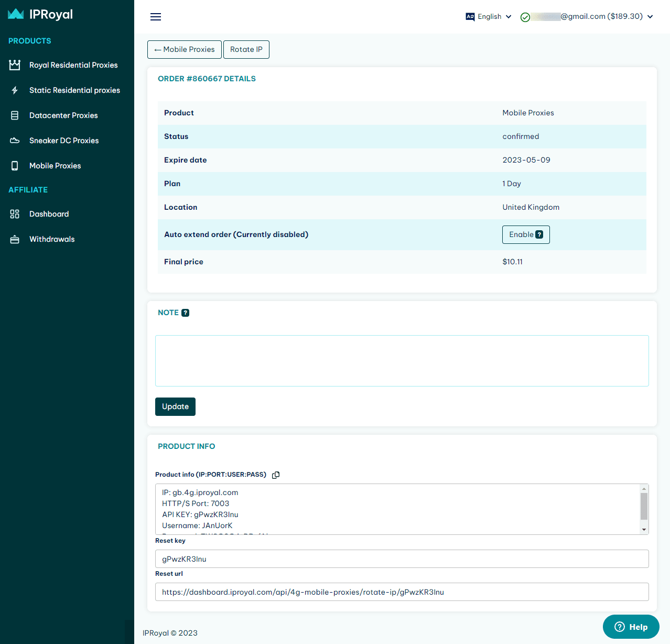Go to Withdrawals page

pos(52,239)
